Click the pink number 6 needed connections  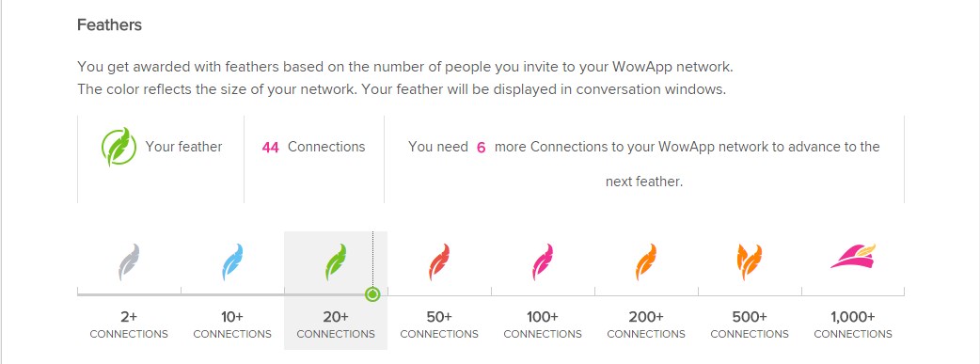point(481,148)
